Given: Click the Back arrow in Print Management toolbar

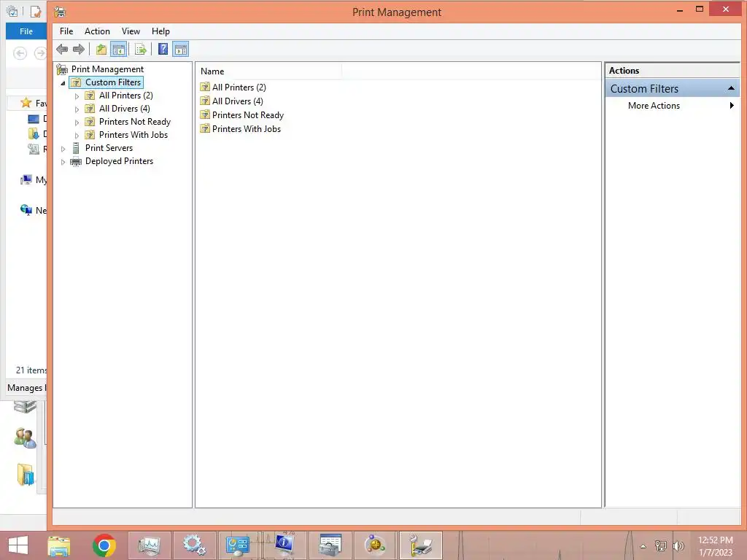Looking at the screenshot, I should pyautogui.click(x=62, y=49).
